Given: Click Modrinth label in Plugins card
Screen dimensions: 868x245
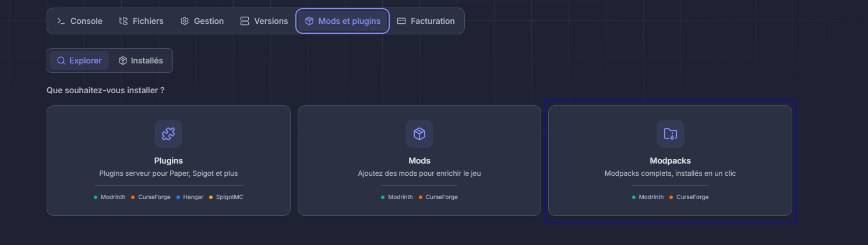Looking at the screenshot, I should pyautogui.click(x=112, y=197).
